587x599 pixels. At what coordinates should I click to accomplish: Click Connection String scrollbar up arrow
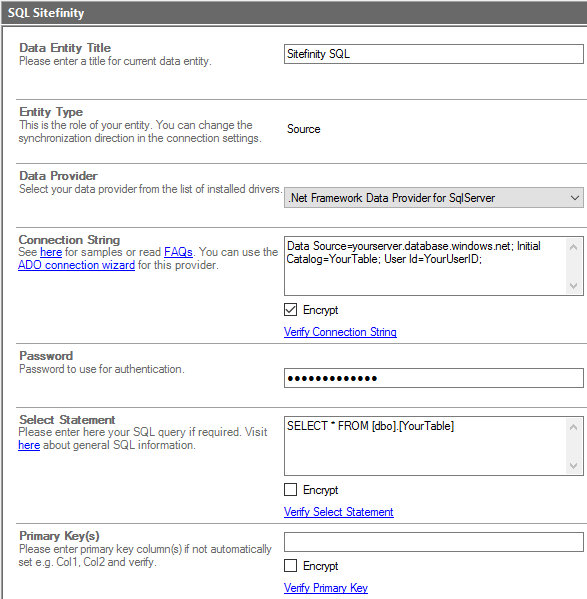coord(573,247)
